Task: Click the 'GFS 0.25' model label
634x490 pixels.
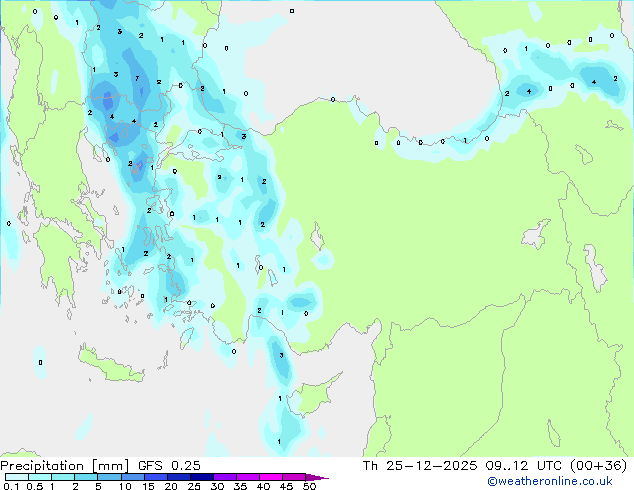Action: tap(169, 466)
